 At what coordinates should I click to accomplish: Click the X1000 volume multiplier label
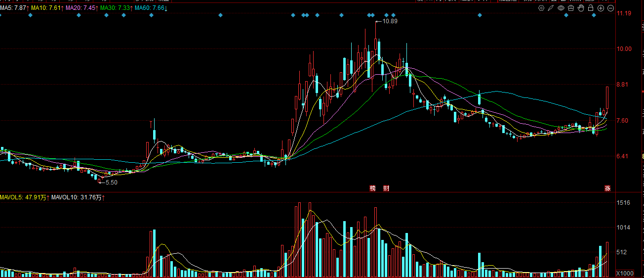(x=625, y=274)
